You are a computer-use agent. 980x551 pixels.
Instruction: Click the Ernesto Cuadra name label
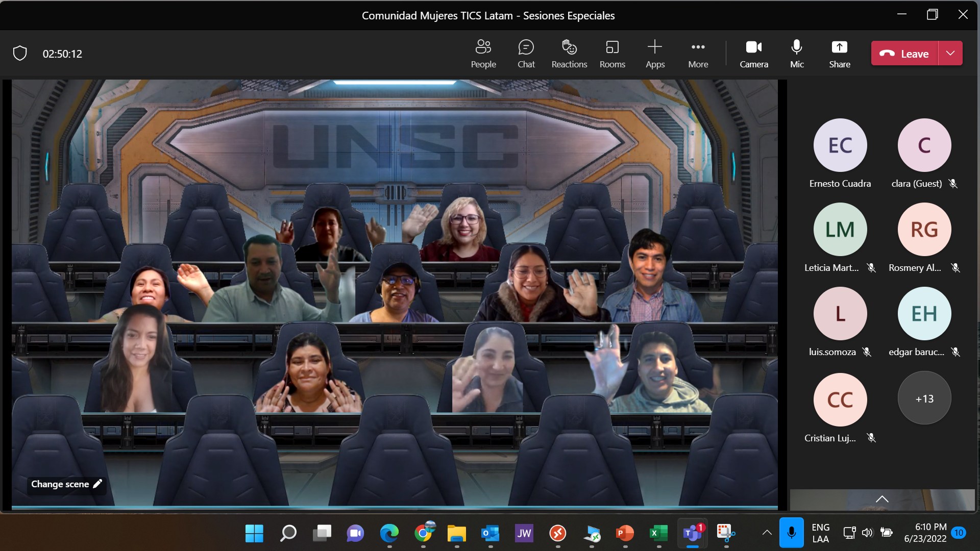click(840, 184)
